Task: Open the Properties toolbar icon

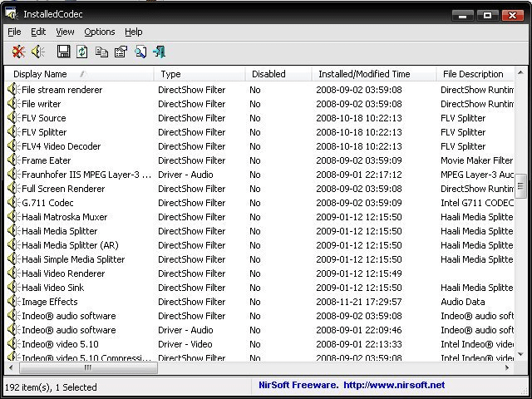Action: [121, 52]
